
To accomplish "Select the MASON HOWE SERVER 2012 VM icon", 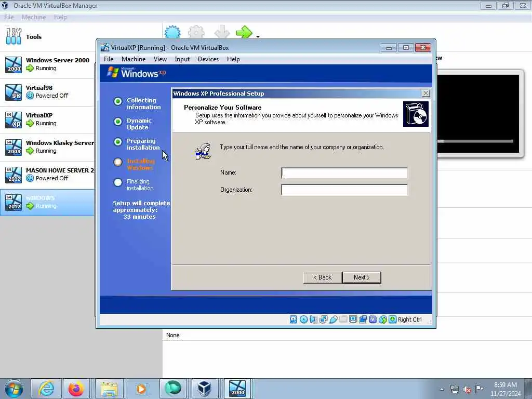I will (14, 175).
